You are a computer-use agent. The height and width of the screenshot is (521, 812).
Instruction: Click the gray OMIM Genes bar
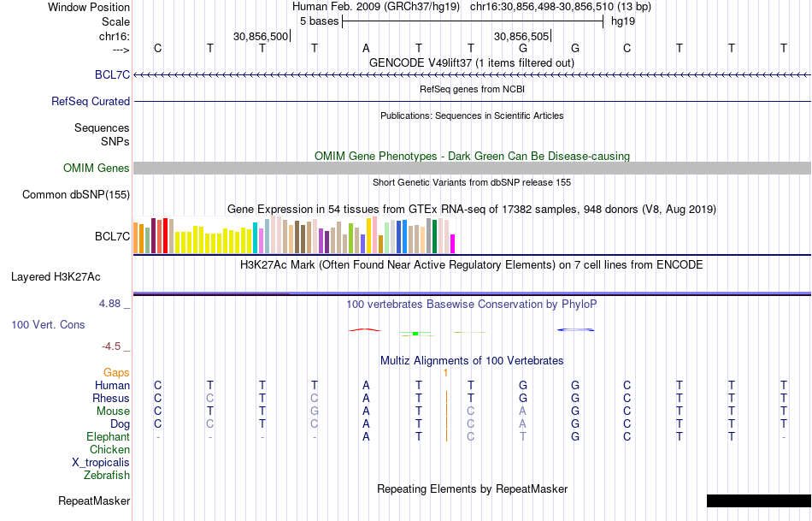472,168
